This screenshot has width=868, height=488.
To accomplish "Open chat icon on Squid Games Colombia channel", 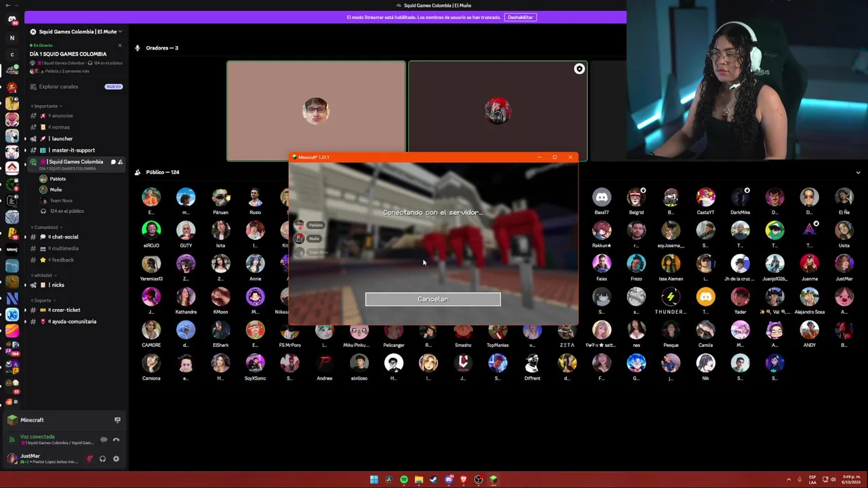I will [x=113, y=162].
